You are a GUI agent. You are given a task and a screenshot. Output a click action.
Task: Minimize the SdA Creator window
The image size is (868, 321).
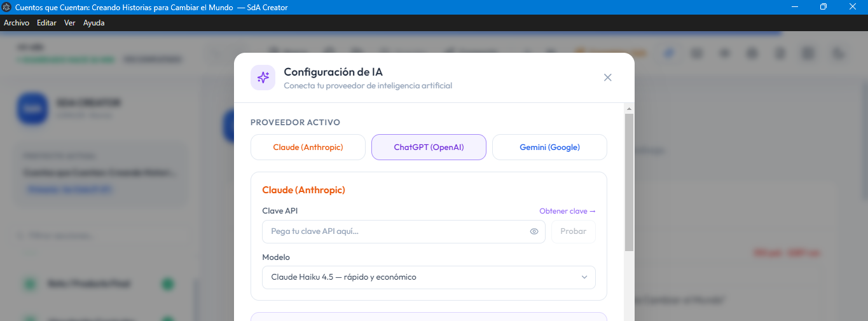[795, 6]
